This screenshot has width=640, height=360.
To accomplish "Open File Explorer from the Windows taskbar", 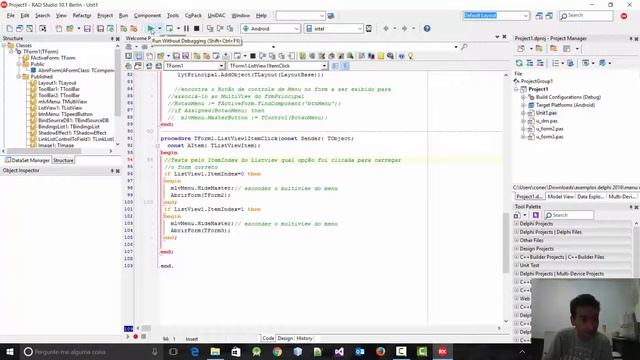I will (x=215, y=351).
